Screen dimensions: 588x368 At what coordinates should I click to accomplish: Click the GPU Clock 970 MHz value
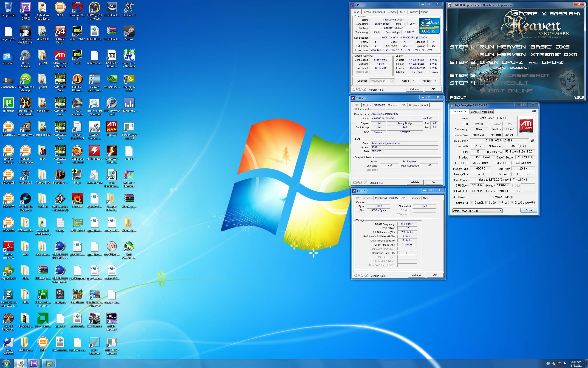477,185
